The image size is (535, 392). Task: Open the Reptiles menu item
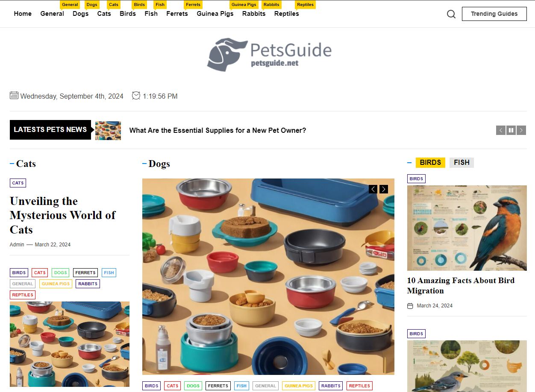286,14
